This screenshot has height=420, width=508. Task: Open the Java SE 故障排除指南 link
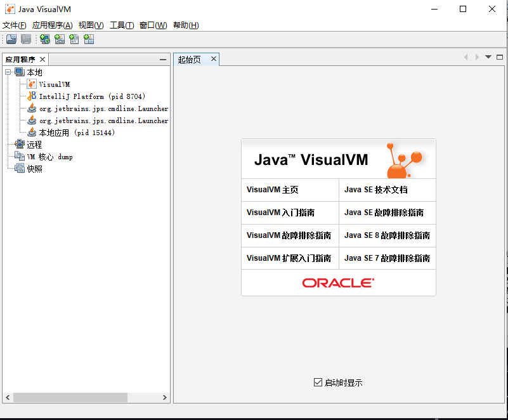click(x=384, y=213)
